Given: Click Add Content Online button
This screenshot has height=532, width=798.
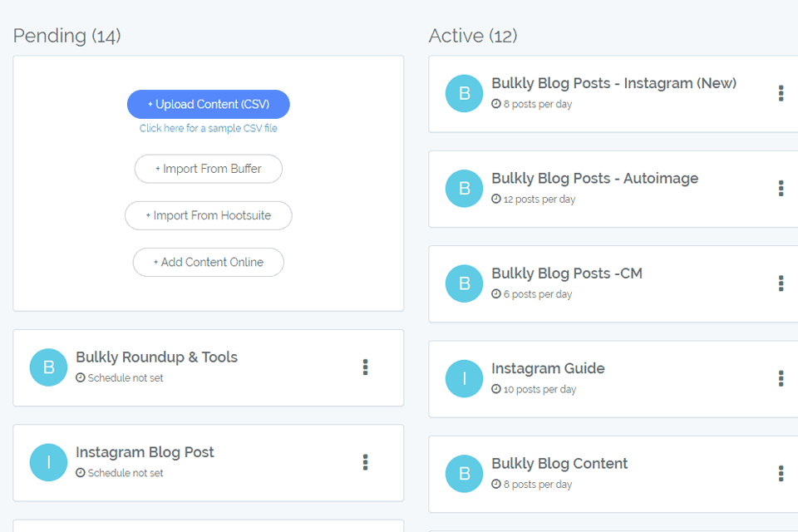Looking at the screenshot, I should (208, 262).
